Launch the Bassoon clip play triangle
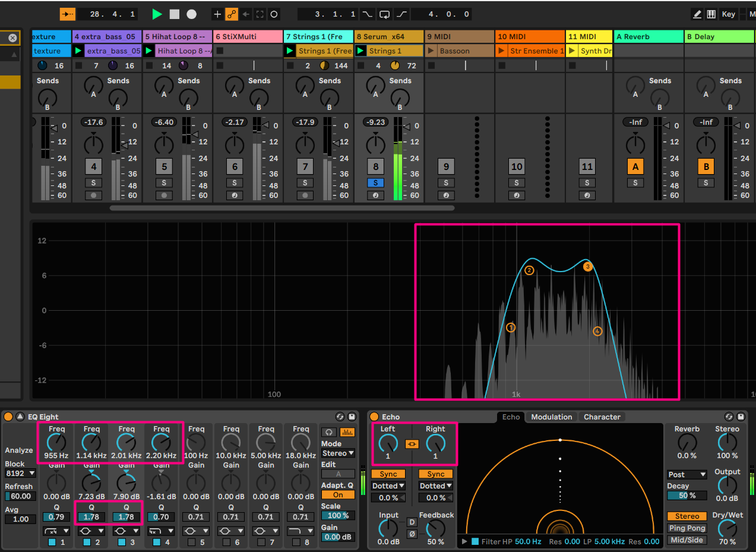This screenshot has height=552, width=756. pos(431,51)
